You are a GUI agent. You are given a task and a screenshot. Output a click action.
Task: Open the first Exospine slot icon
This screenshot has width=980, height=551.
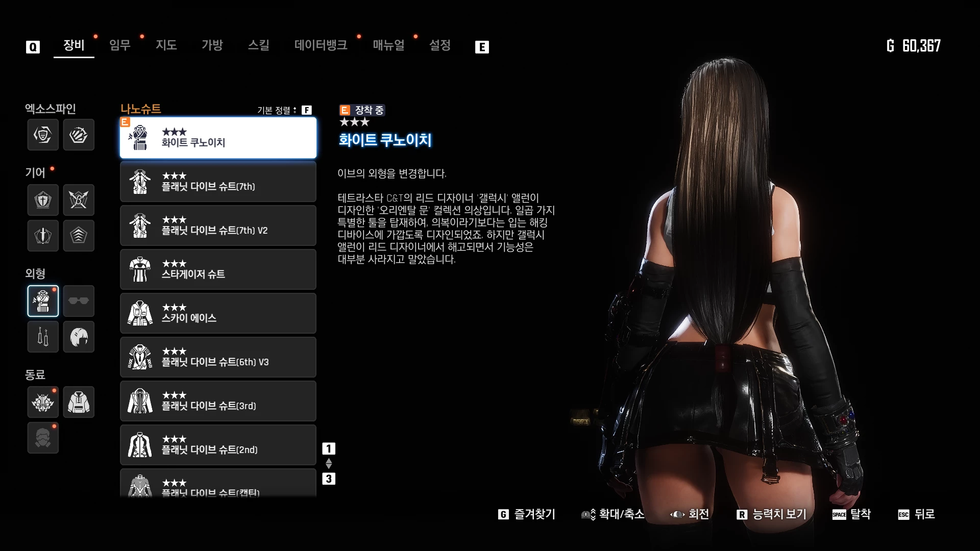tap(43, 135)
